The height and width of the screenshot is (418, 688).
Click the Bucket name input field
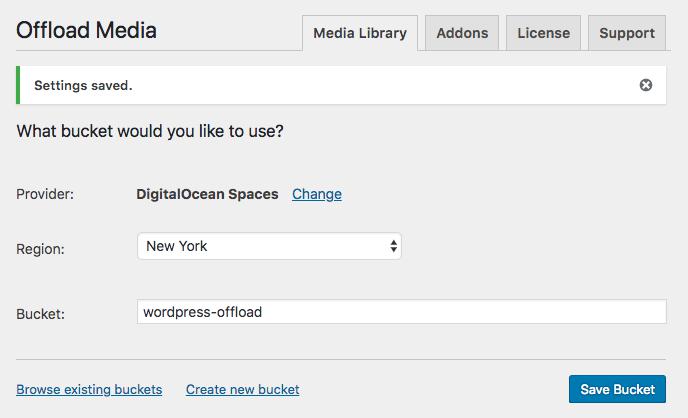[x=401, y=312]
